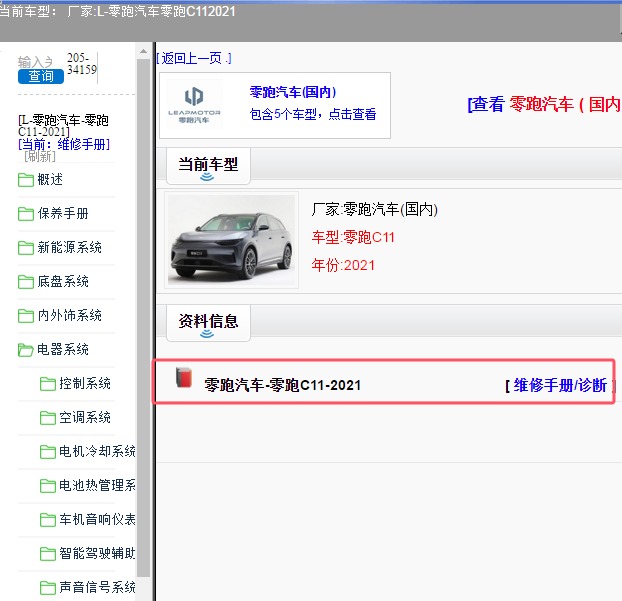Select the 电机冷却系统 tree item label
The height and width of the screenshot is (601, 622).
pos(97,452)
